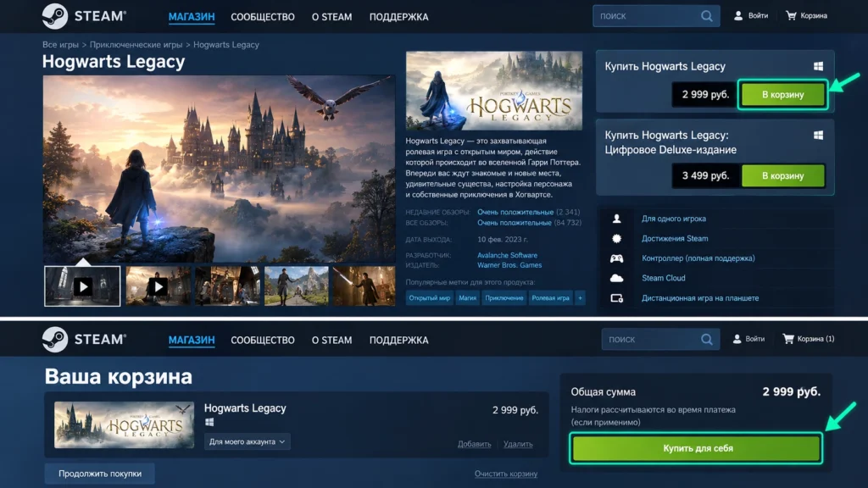Click the search magnifier on the store page

point(706,16)
